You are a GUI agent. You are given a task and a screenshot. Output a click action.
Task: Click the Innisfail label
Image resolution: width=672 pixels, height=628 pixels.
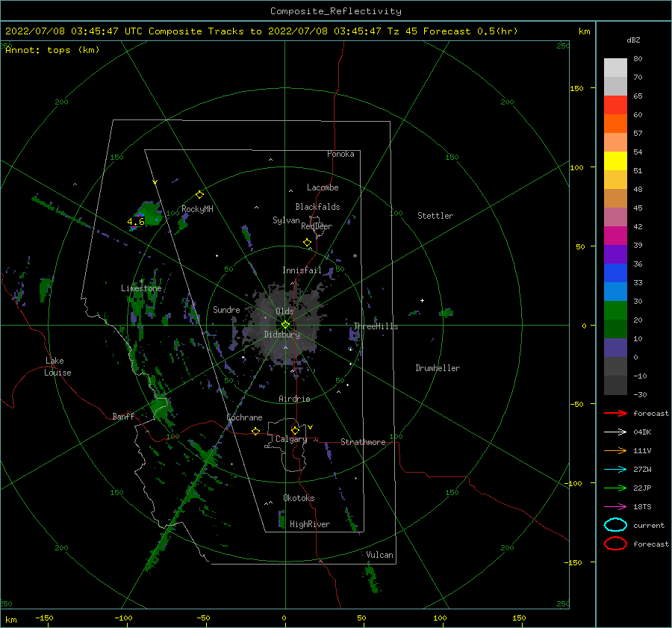tap(302, 270)
